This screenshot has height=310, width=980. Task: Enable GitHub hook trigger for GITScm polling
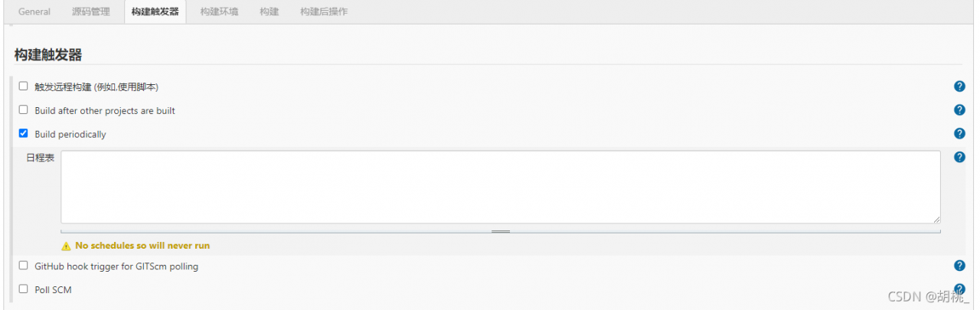tap(23, 266)
